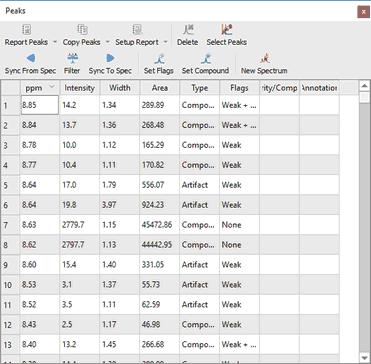Click the Setup Report icon
This screenshot has width=371, height=364.
[x=137, y=30]
